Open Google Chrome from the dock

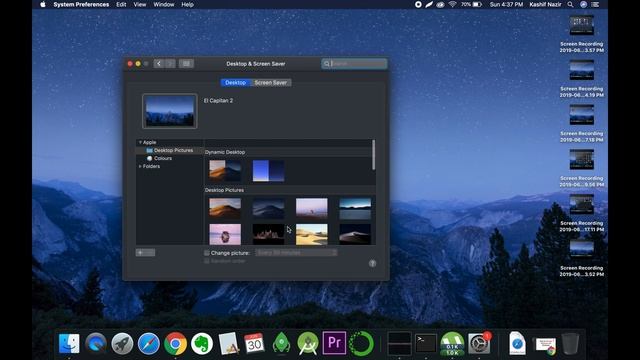(x=176, y=343)
